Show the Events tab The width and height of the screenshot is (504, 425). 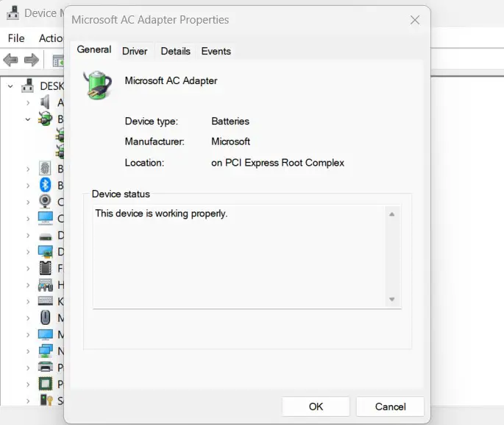click(216, 51)
